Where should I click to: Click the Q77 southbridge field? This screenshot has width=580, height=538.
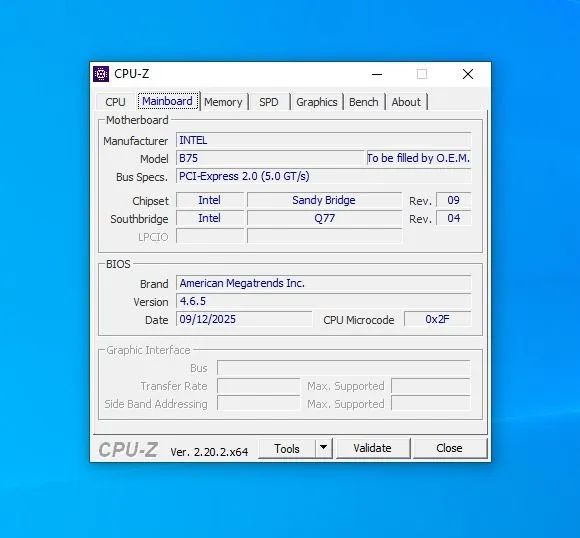(x=324, y=218)
